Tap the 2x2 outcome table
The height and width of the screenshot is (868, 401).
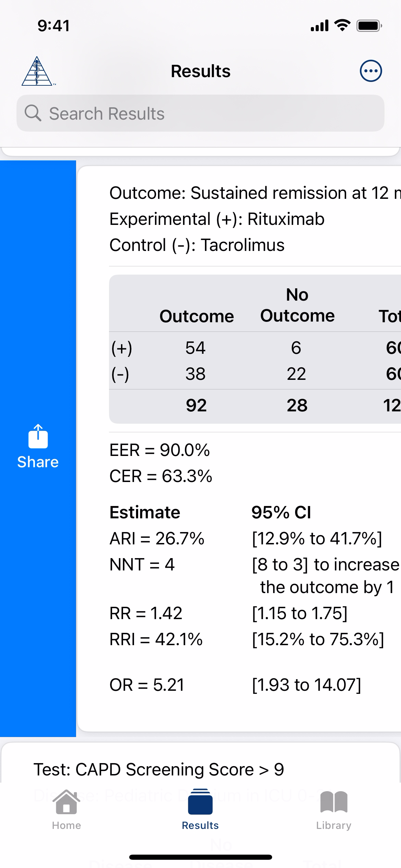[254, 349]
